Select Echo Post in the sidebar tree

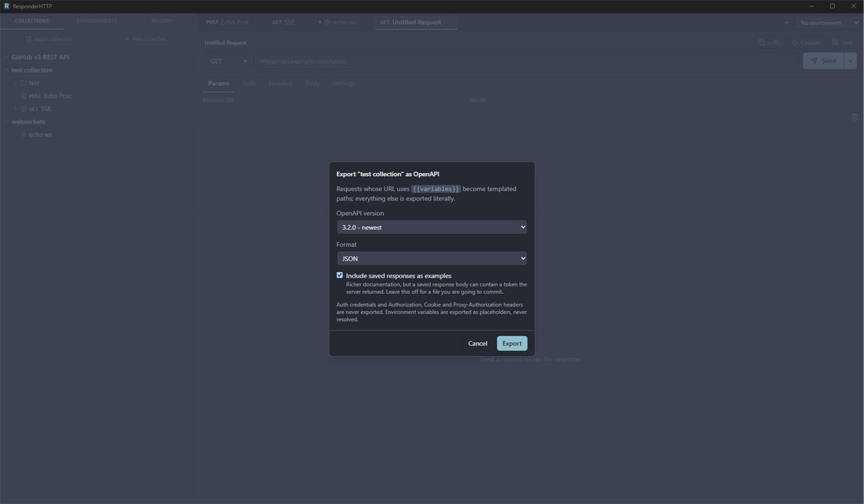point(58,96)
